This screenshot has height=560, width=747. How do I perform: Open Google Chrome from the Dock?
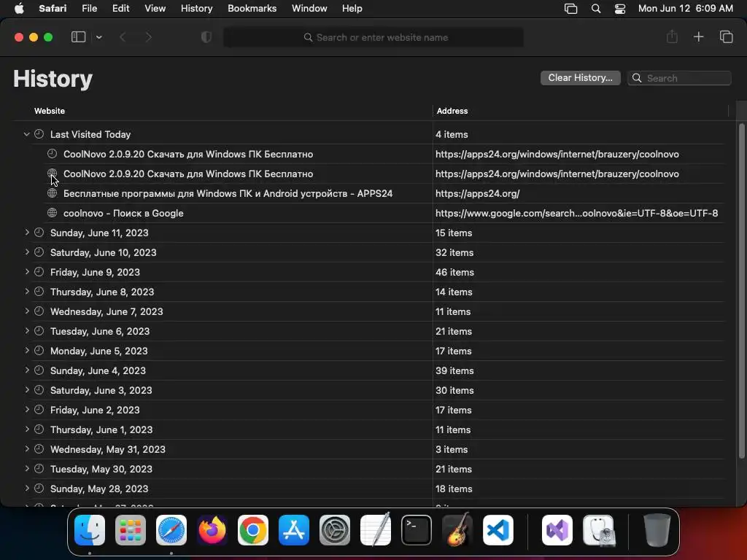coord(253,530)
